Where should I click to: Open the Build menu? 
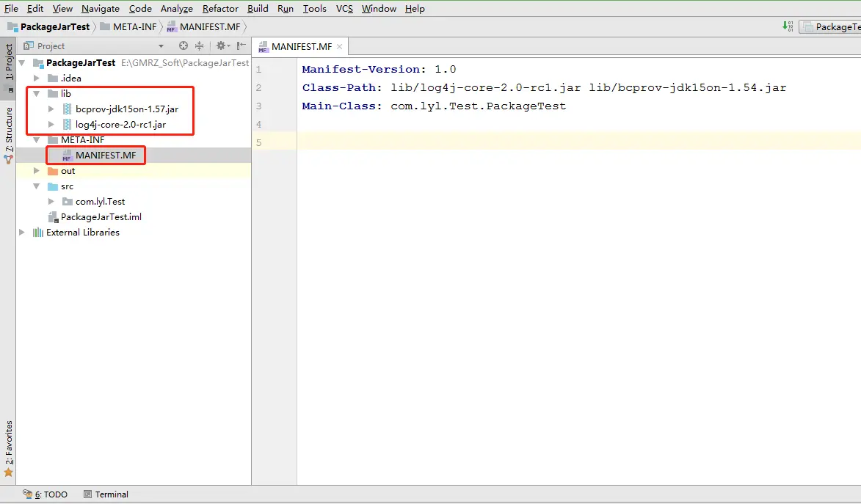258,9
